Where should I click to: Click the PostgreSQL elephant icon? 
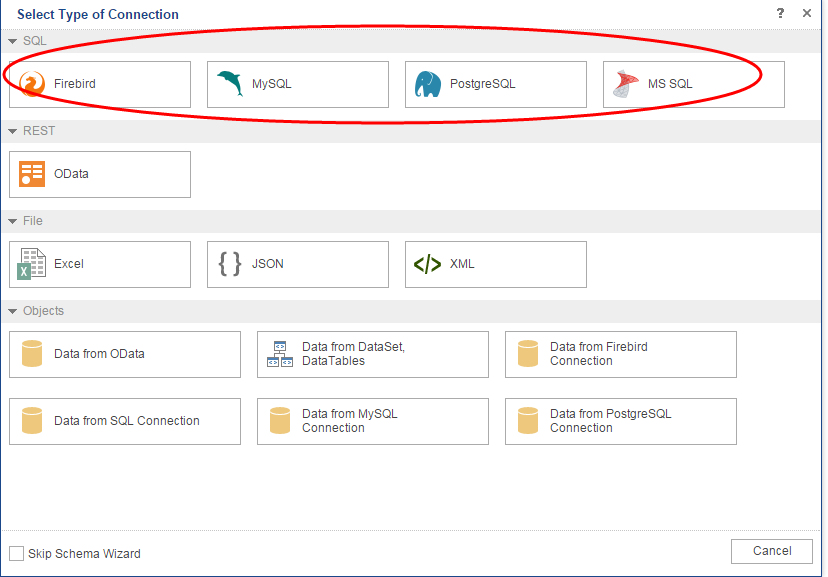(x=428, y=84)
